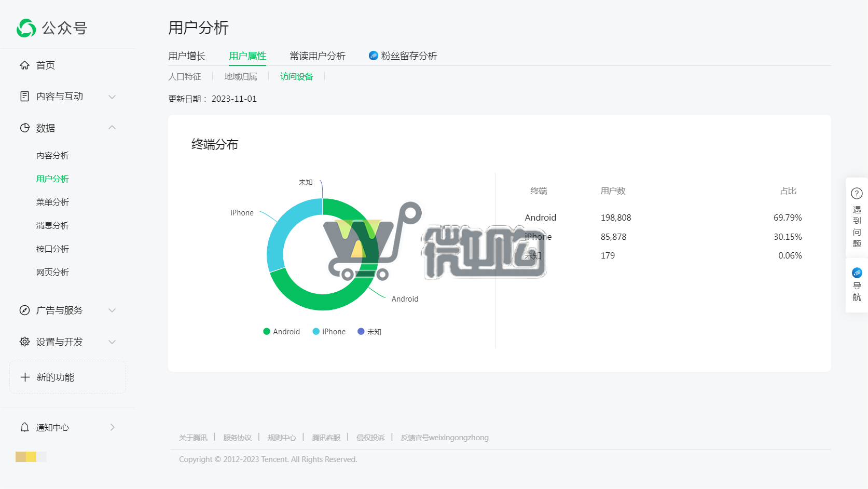Collapse the 数据 sidebar section

point(112,128)
